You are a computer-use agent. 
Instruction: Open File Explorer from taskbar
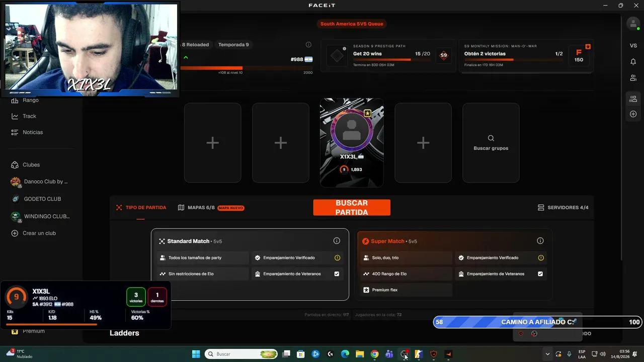360,354
